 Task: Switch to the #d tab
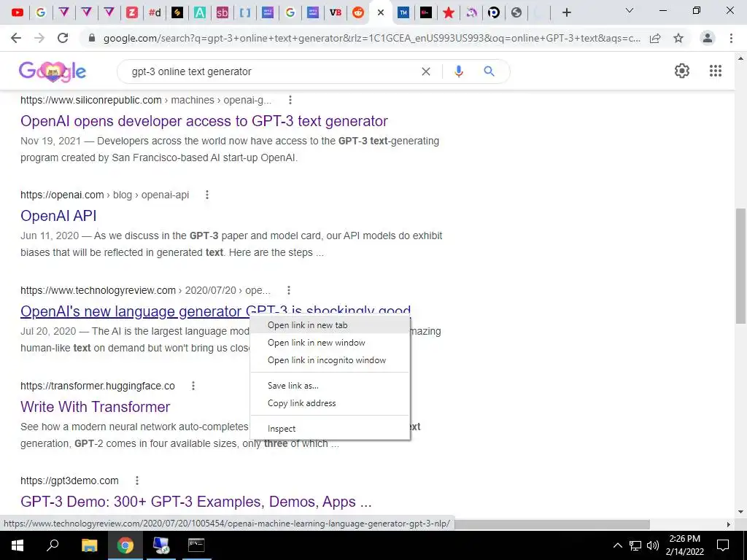tap(155, 12)
